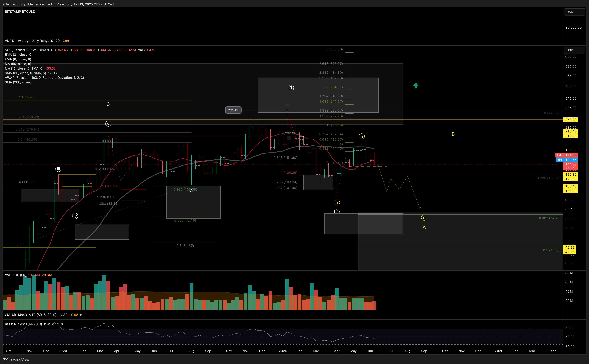
Task: Click the upper 126.36 yellow price tag
Action: (571, 175)
